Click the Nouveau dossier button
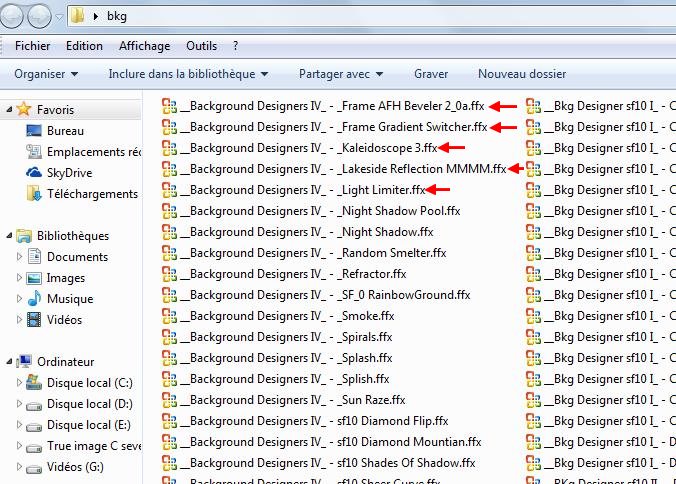 click(x=521, y=74)
